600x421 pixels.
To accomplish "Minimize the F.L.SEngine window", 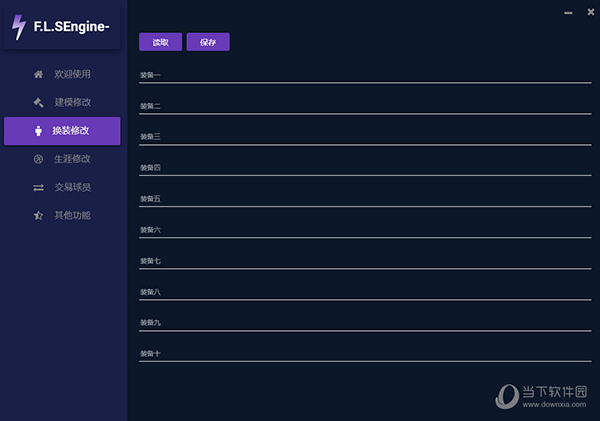I will 568,12.
